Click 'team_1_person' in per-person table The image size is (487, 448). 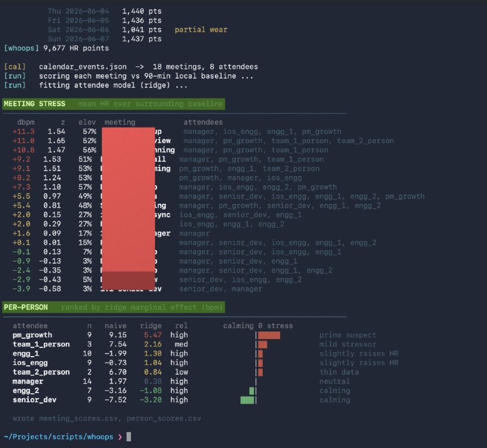click(x=41, y=345)
